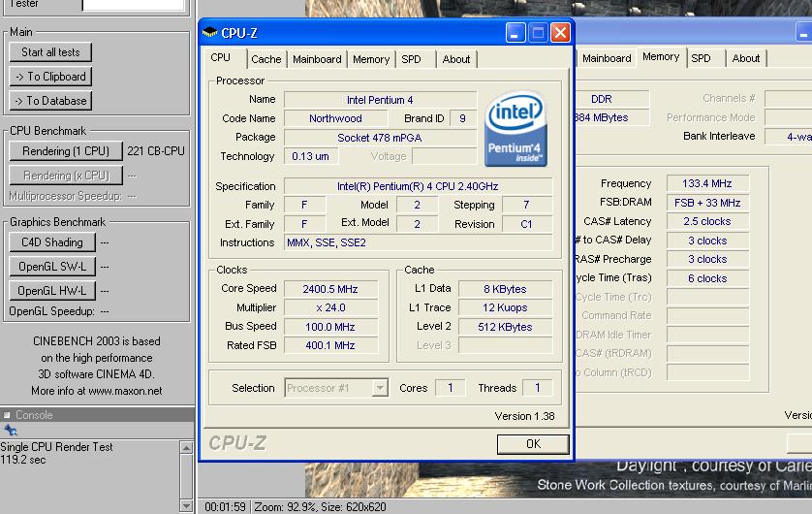Run the C4D Shading benchmark

pos(52,242)
